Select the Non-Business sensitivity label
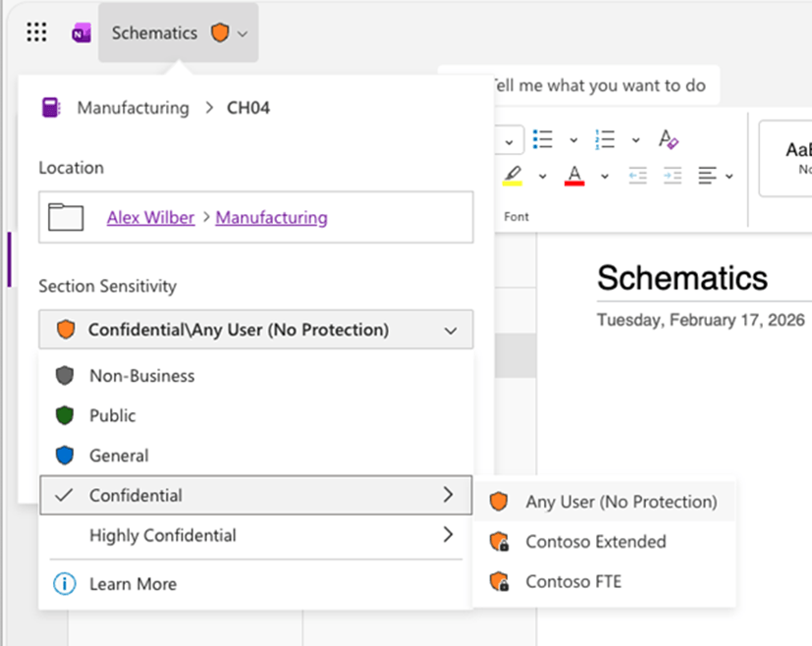 tap(141, 376)
